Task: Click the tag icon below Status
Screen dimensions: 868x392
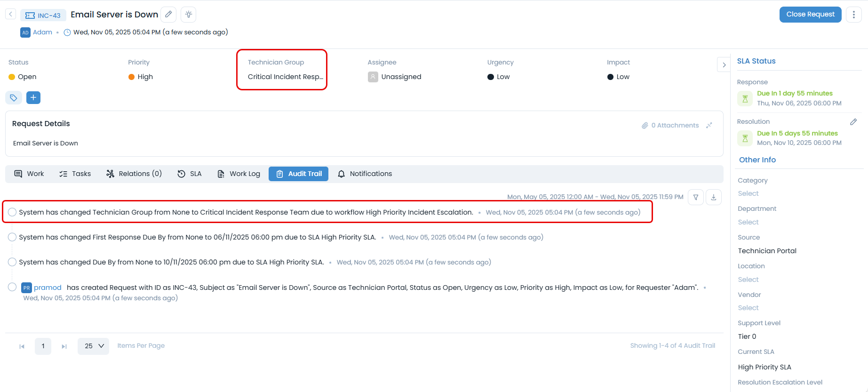Action: coord(14,98)
